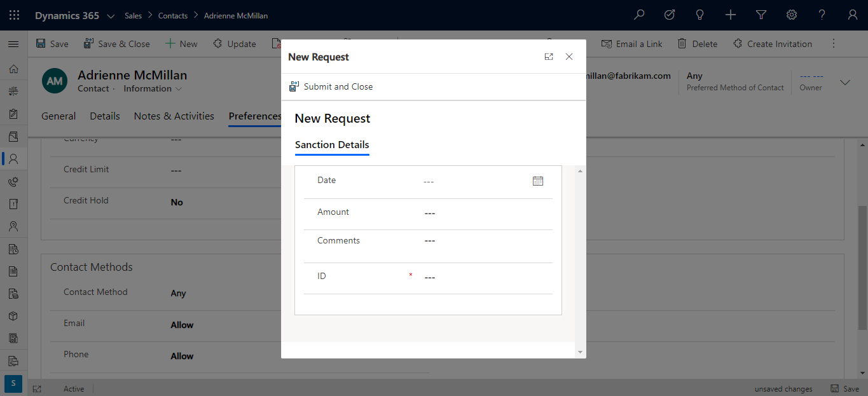Open the Information dropdown under the contact name
Viewport: 868px width, 396px height.
152,88
